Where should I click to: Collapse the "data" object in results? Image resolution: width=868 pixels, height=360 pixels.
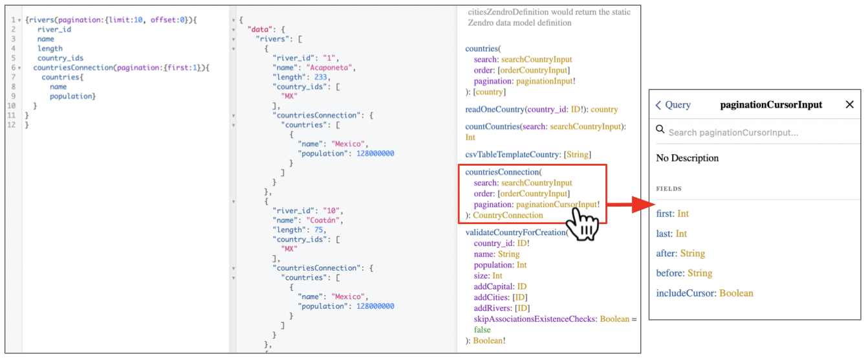233,30
